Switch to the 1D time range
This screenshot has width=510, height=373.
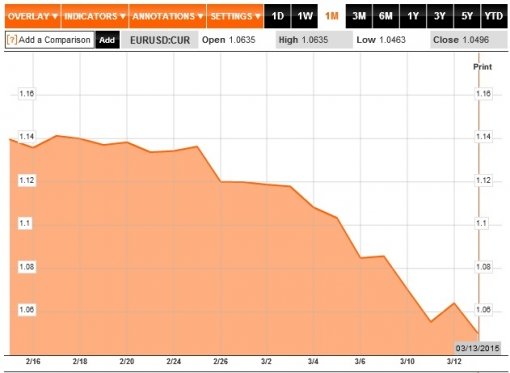(x=277, y=16)
